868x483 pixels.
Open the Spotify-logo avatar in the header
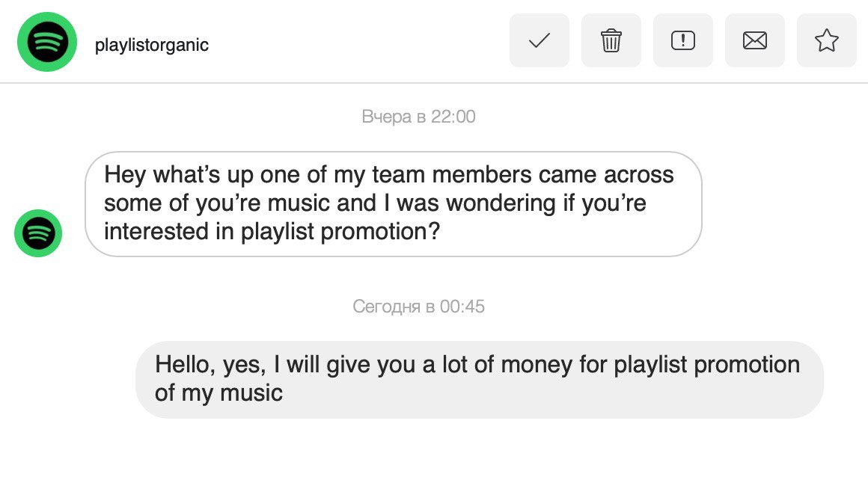47,42
